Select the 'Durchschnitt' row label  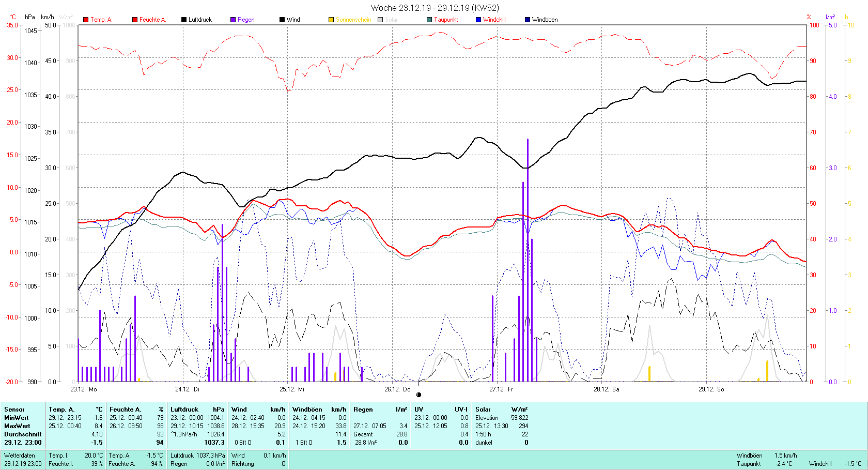23,434
